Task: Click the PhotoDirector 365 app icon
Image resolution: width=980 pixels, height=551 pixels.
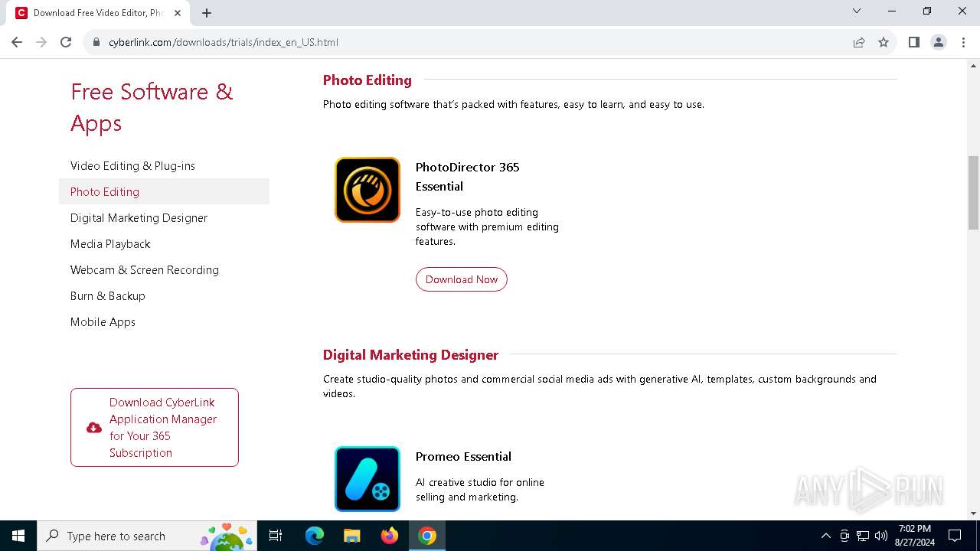Action: tap(367, 190)
